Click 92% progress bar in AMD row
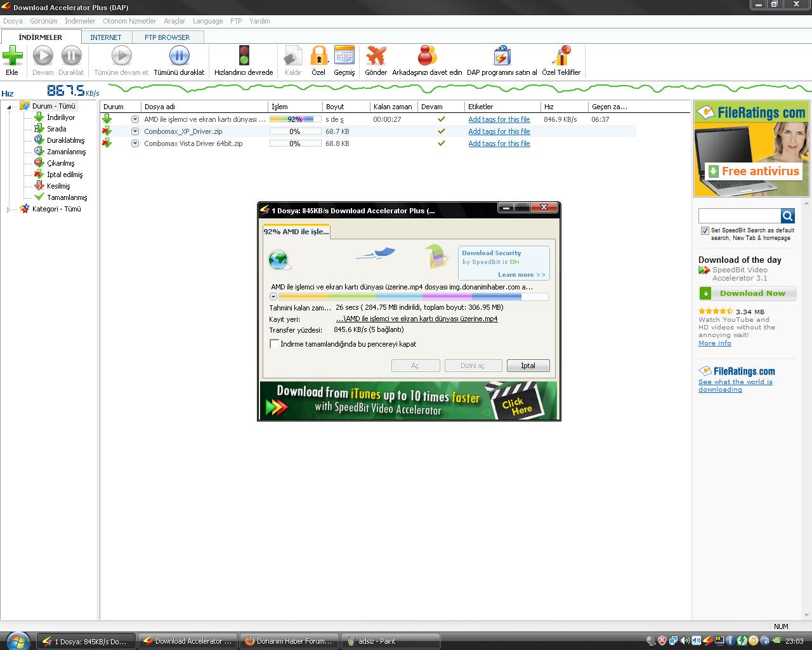 tap(295, 119)
